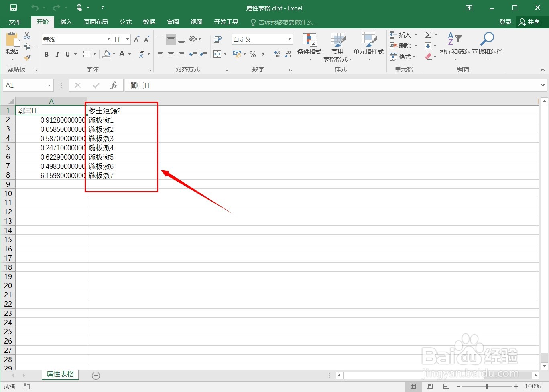The height and width of the screenshot is (392, 549).
Task: Add a new sheet with plus button
Action: [x=96, y=376]
